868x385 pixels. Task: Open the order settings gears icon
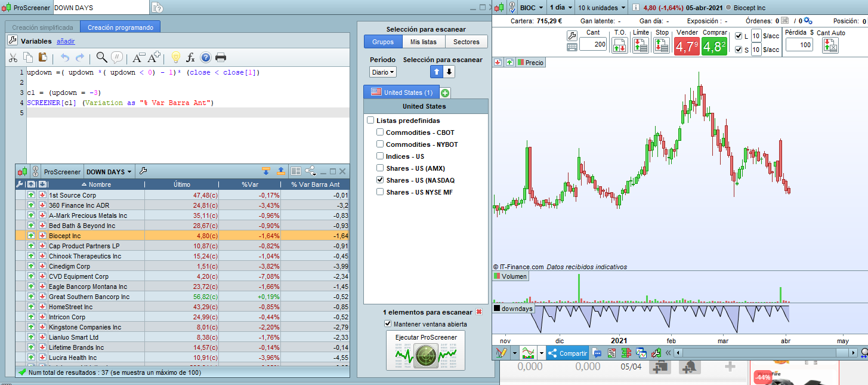808,21
